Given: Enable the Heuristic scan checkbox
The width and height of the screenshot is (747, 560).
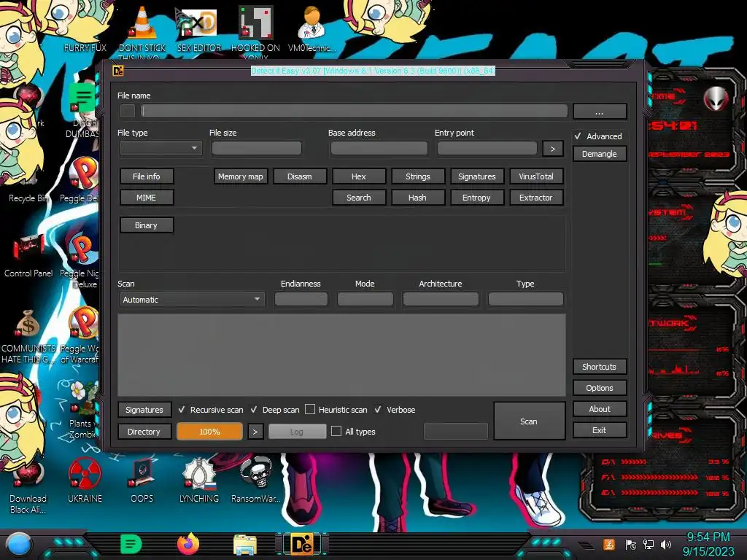Looking at the screenshot, I should click(310, 410).
